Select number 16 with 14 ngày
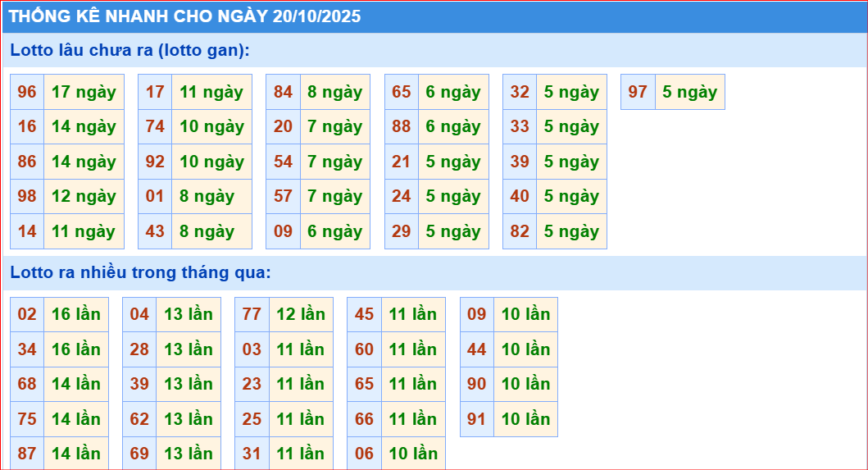Image resolution: width=868 pixels, height=470 pixels. (27, 126)
